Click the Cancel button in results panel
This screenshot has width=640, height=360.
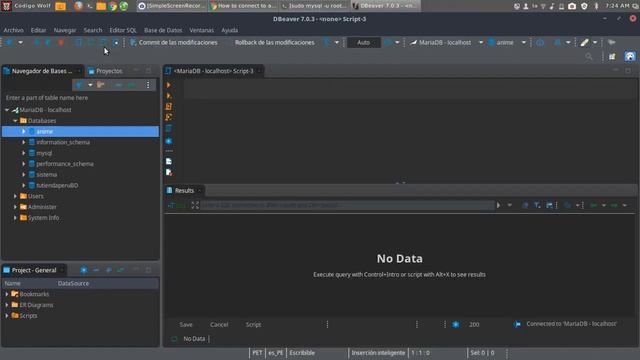click(219, 325)
